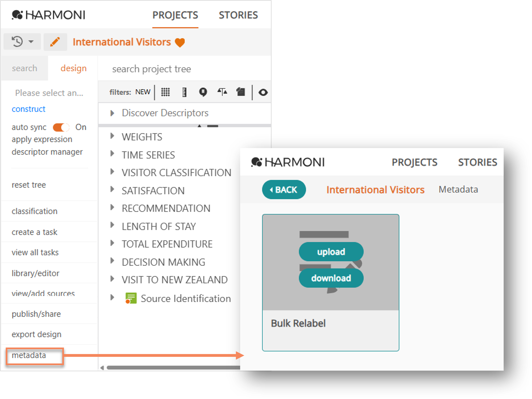Click the left arrow of the horizontal scrollbar
This screenshot has height=399, width=532.
coord(102,368)
